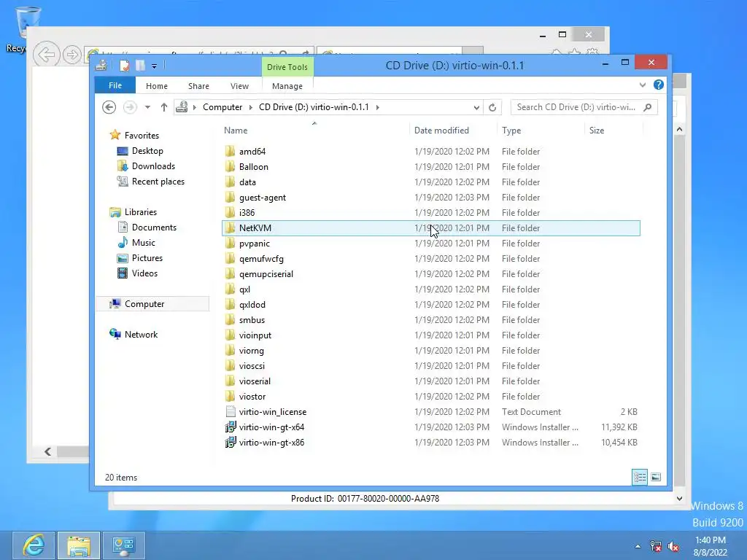Expand the chevron after Computer breadcrumb
Image resolution: width=747 pixels, height=560 pixels.
coord(251,107)
